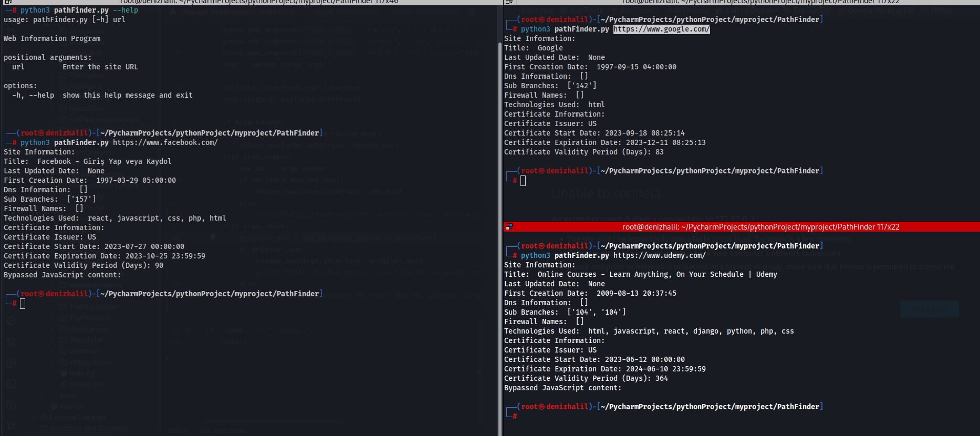
Task: Open the https://www.udemy.com/ URL in the command
Action: point(660,255)
